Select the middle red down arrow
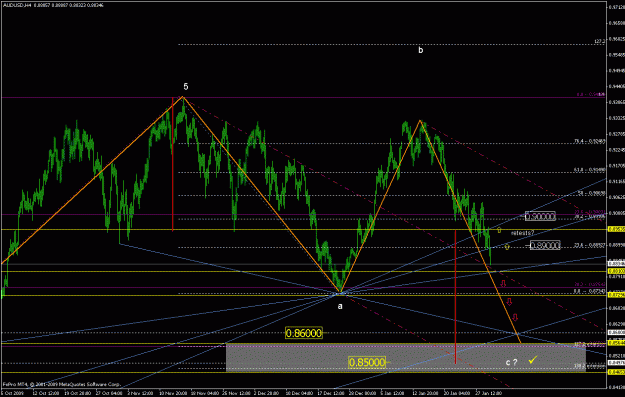This screenshot has height=397, width=625. [x=509, y=301]
